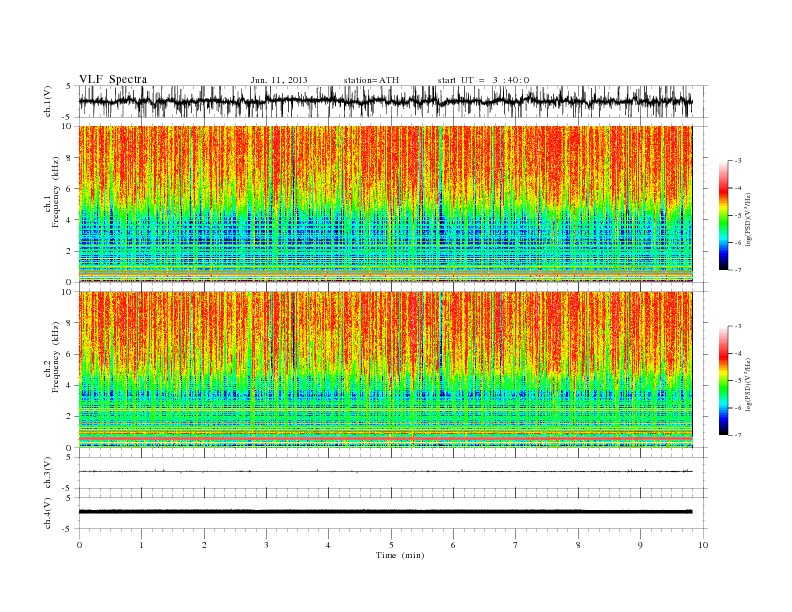Click the ch.3 flat waveform trace
Screen dimensions: 792x612
coord(386,472)
